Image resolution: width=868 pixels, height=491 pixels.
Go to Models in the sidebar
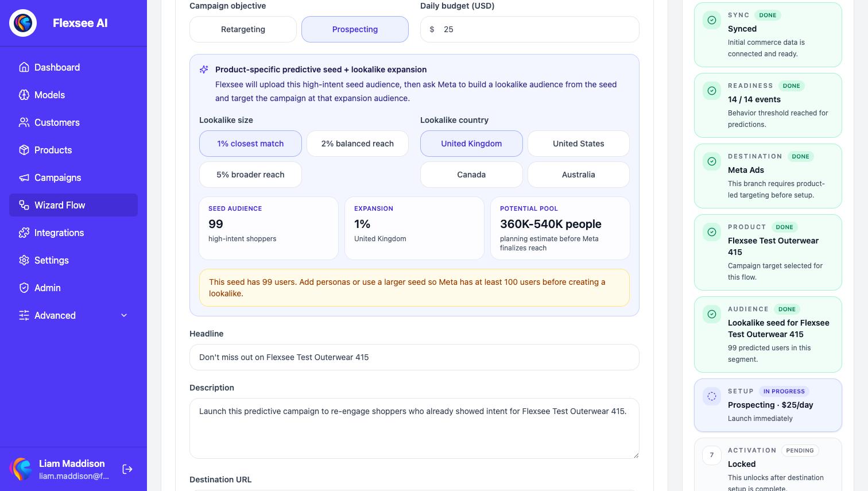point(73,95)
